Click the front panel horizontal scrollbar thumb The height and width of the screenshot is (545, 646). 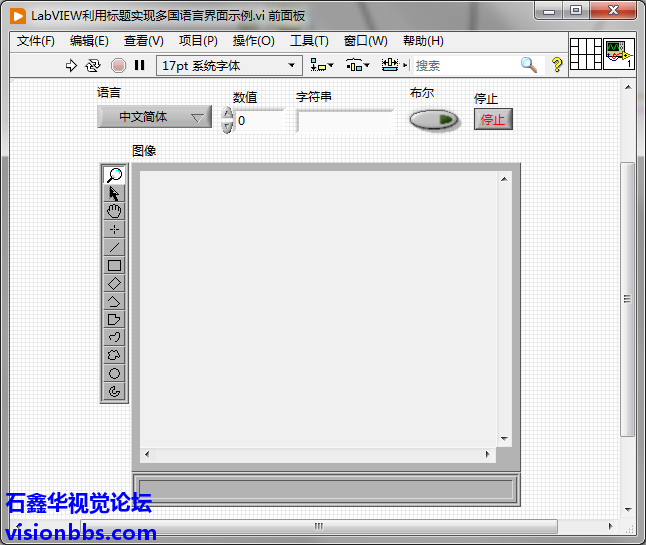pyautogui.click(x=319, y=526)
